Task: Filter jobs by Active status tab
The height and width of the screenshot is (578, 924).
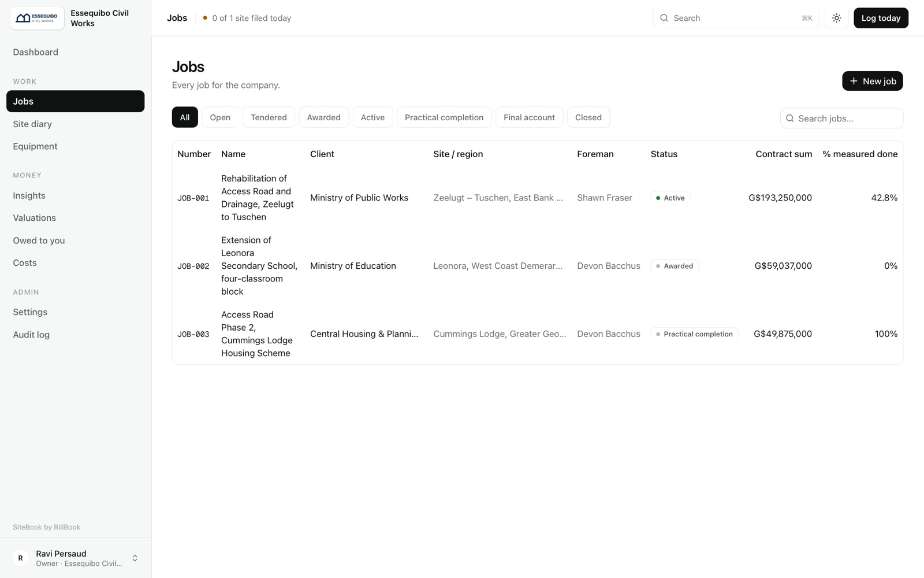Action: [372, 117]
